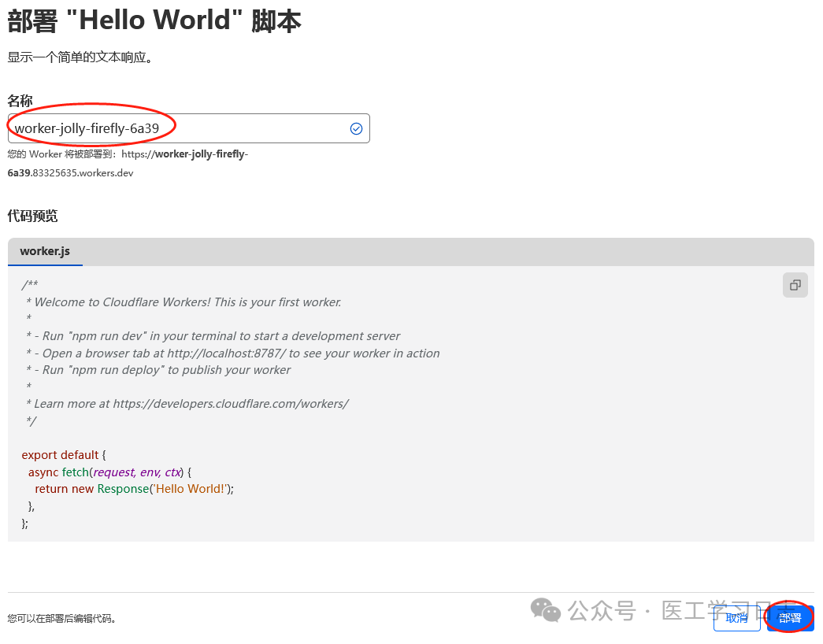Click the 您可以在部署后编辑代码 footer note
Image resolution: width=823 pixels, height=644 pixels.
[x=61, y=618]
